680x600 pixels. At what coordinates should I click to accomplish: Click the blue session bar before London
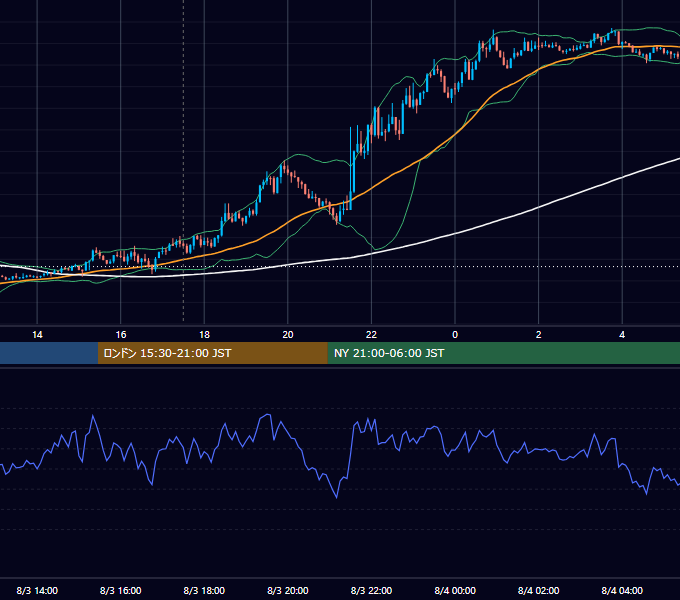tap(49, 353)
